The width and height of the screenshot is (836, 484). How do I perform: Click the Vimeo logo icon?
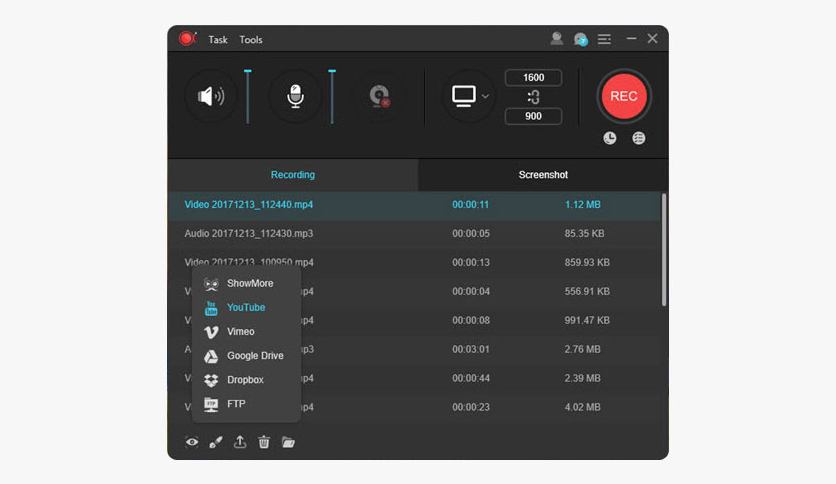(x=211, y=332)
